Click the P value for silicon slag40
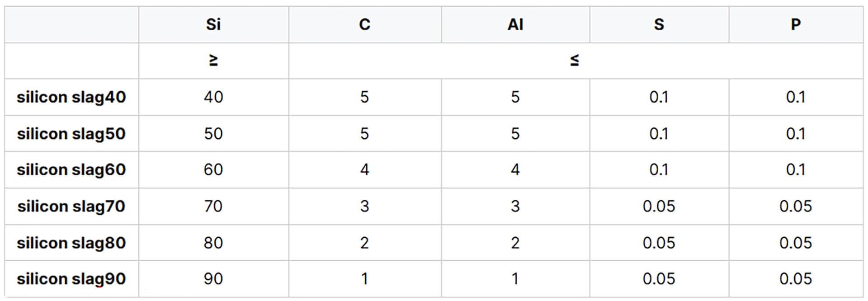Image resolution: width=868 pixels, height=301 pixels. [x=796, y=97]
